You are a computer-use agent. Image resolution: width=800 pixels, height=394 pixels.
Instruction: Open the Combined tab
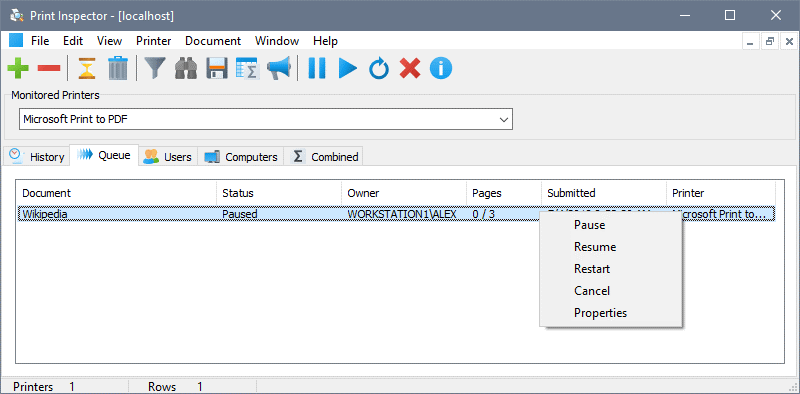325,156
